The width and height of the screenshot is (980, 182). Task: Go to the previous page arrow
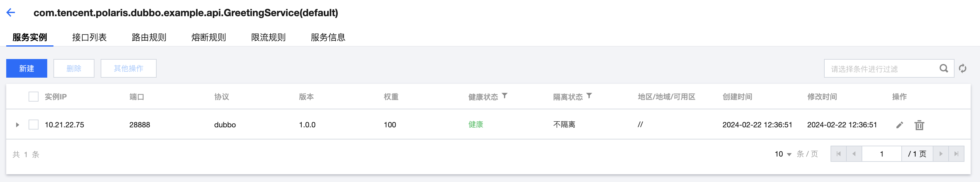[854, 154]
